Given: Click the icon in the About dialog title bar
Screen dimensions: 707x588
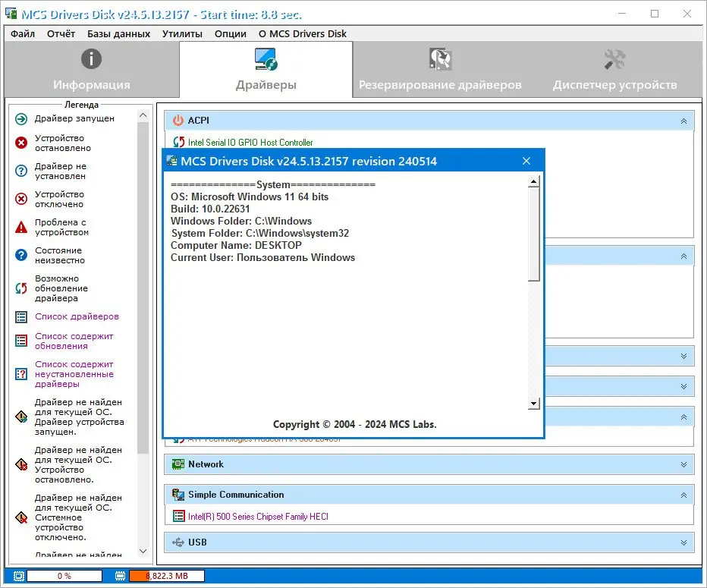Looking at the screenshot, I should [x=171, y=161].
